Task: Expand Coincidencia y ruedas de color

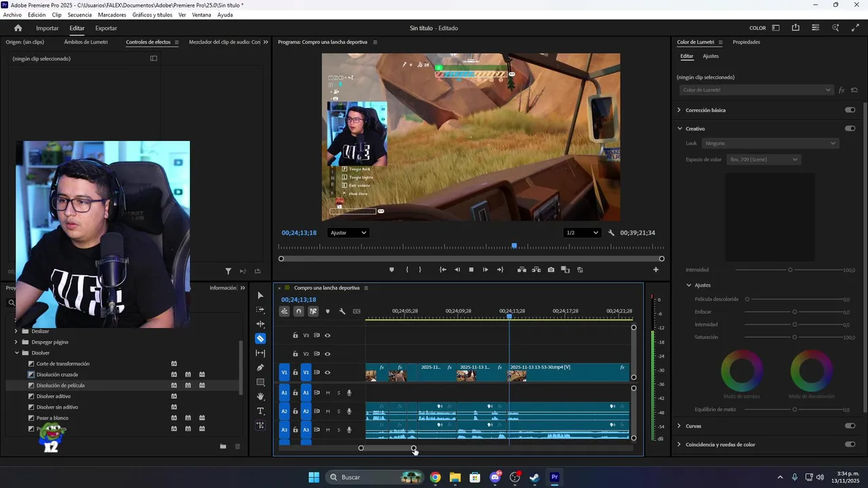Action: tap(679, 445)
